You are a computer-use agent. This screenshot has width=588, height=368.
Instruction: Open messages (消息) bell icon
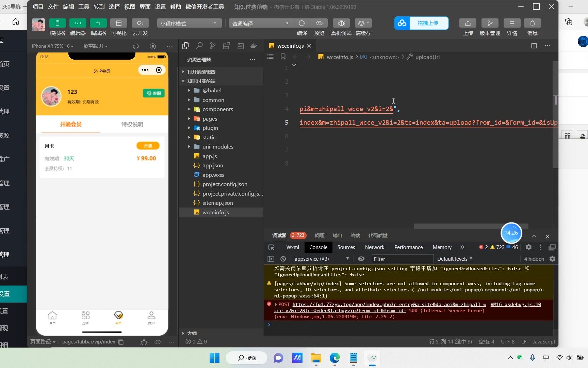click(533, 23)
